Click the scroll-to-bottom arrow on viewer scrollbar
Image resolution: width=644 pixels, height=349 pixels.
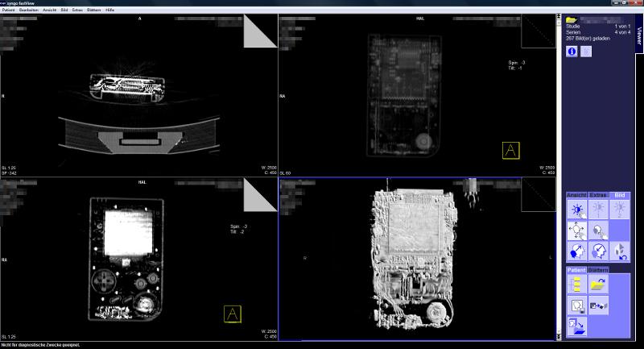tap(559, 337)
